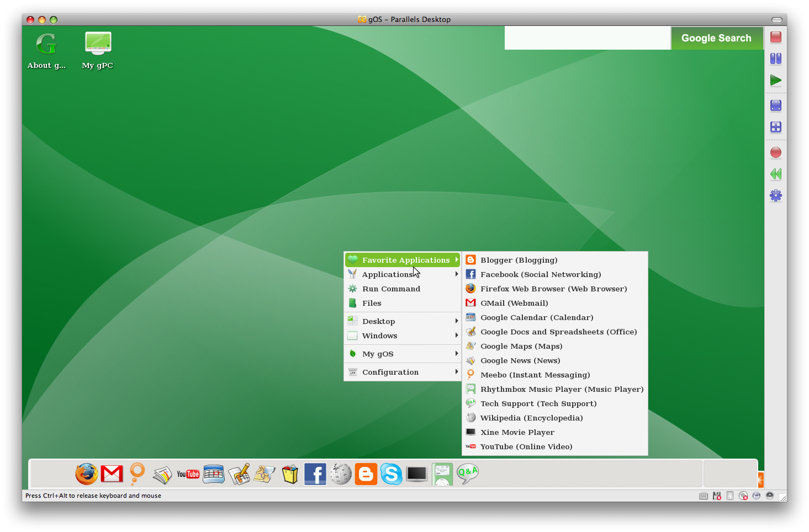This screenshot has height=532, width=809.
Task: Click the Google Search button
Action: (x=716, y=38)
